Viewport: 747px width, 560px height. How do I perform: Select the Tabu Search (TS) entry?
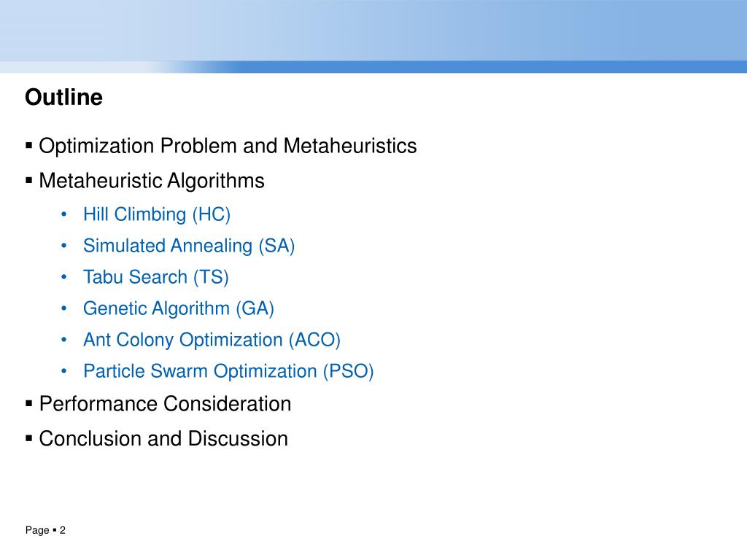coord(156,277)
